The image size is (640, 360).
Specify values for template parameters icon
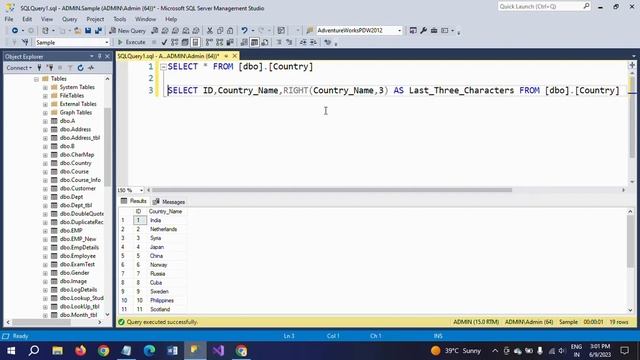[327, 42]
